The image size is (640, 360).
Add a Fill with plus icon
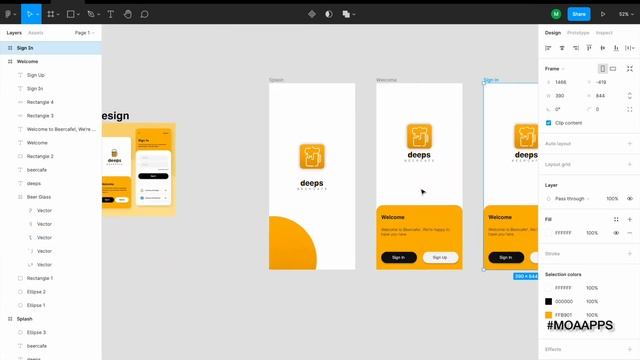[x=630, y=219]
